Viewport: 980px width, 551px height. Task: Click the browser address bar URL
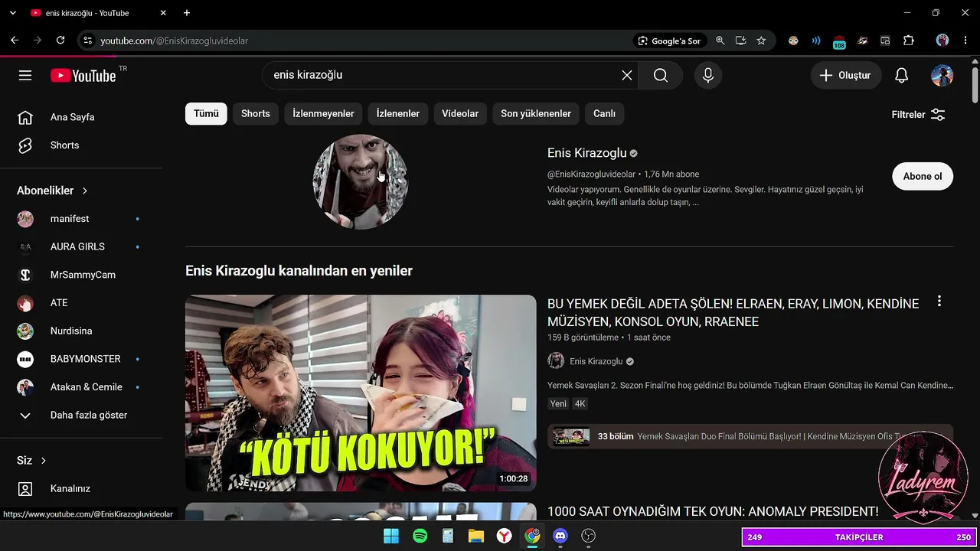tap(175, 41)
